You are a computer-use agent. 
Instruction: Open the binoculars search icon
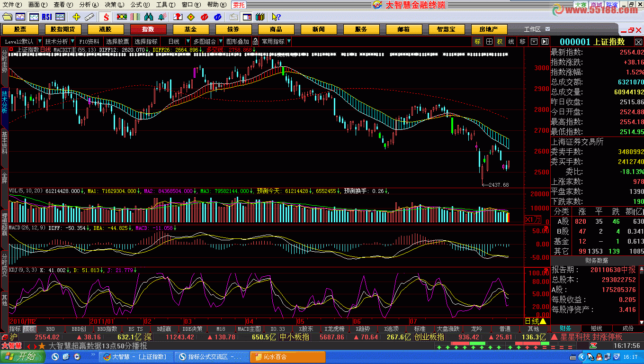click(149, 17)
